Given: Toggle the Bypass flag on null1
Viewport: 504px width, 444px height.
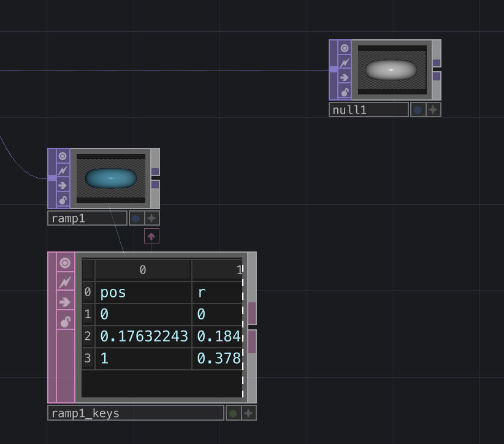Looking at the screenshot, I should click(x=345, y=78).
